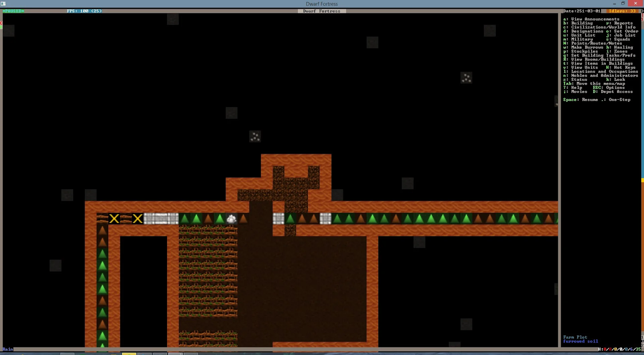Screen dimensions: 644x355
Task: Open the Status screen
Action: (x=575, y=80)
